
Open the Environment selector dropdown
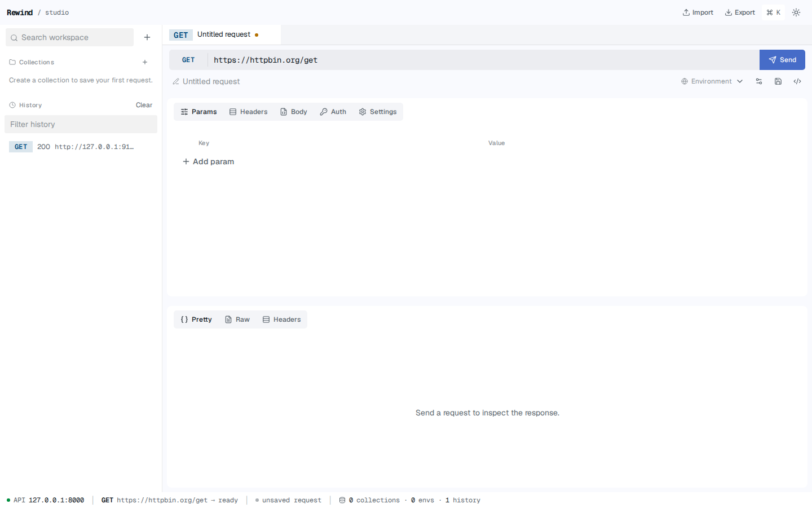point(712,81)
